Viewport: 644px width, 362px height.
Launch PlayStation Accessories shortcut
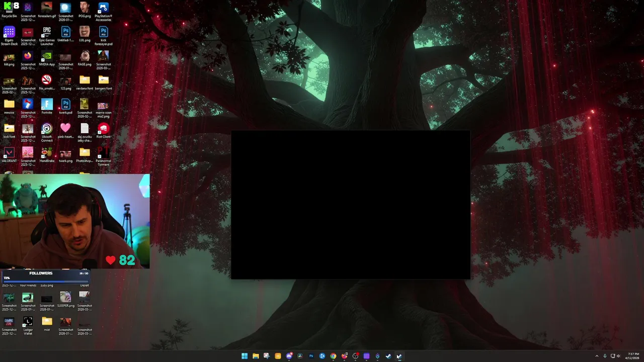[103, 11]
